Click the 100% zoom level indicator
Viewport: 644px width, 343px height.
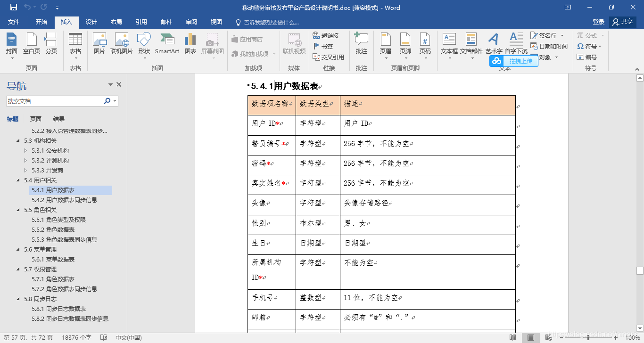pyautogui.click(x=632, y=337)
